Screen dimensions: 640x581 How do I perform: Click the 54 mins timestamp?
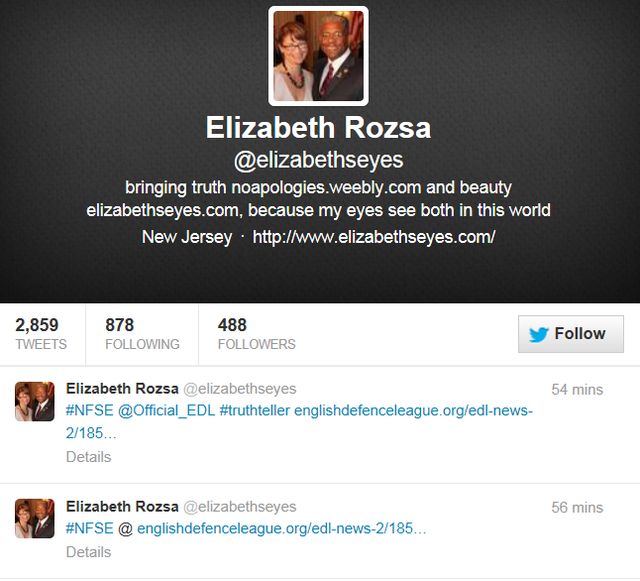coord(577,390)
